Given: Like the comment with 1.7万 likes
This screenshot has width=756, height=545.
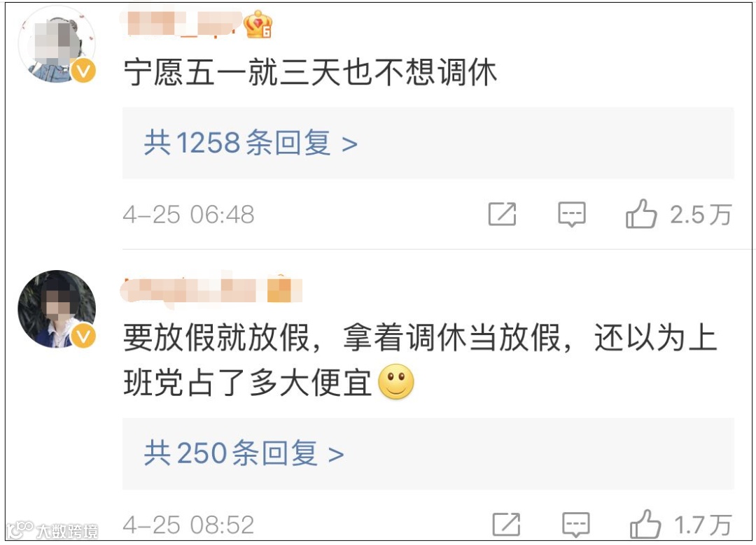Looking at the screenshot, I should [x=645, y=524].
